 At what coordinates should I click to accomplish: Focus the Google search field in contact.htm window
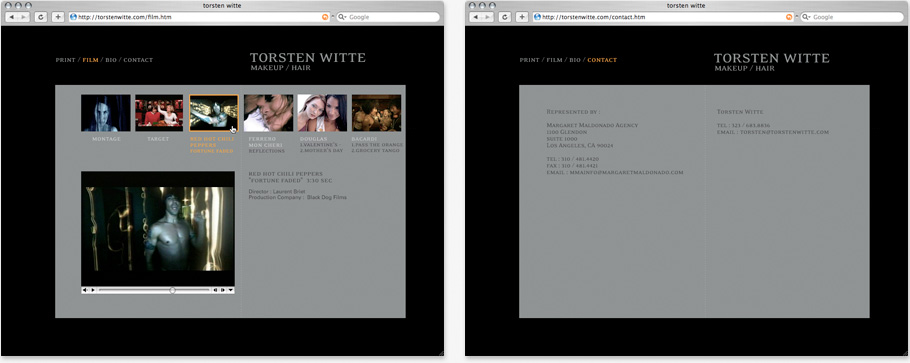pos(852,17)
